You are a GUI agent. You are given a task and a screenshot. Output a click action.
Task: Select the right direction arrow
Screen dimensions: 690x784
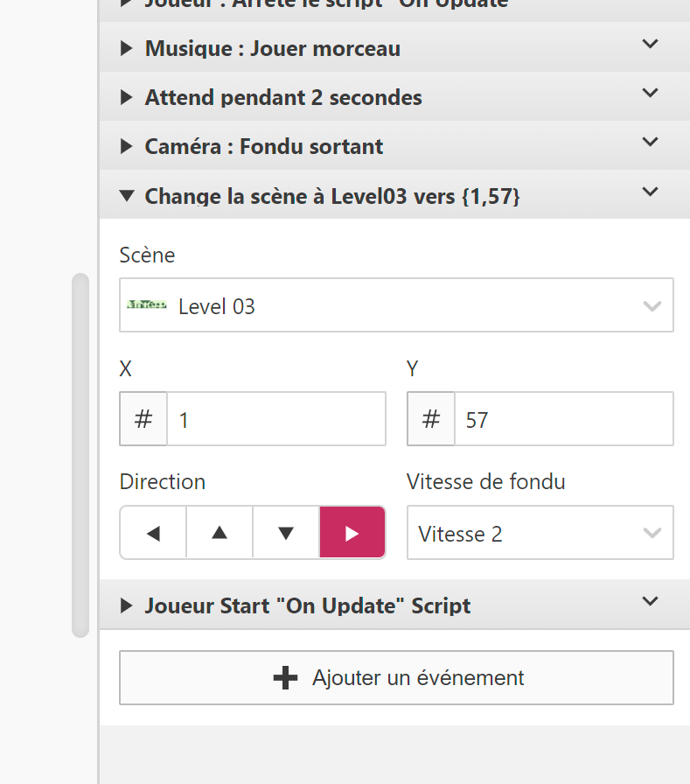click(352, 533)
